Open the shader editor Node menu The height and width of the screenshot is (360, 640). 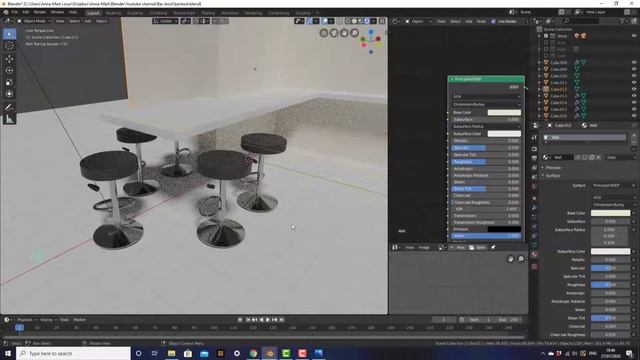coord(481,21)
